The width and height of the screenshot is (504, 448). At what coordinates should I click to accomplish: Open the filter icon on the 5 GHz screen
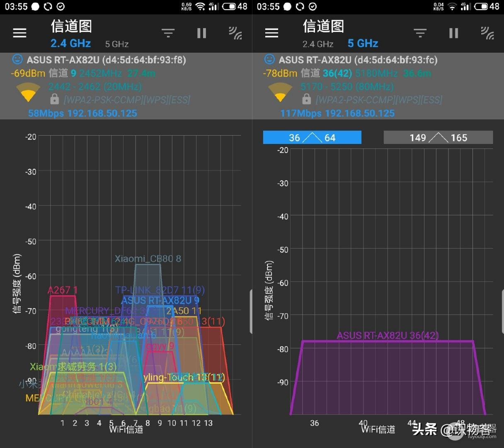pyautogui.click(x=420, y=33)
